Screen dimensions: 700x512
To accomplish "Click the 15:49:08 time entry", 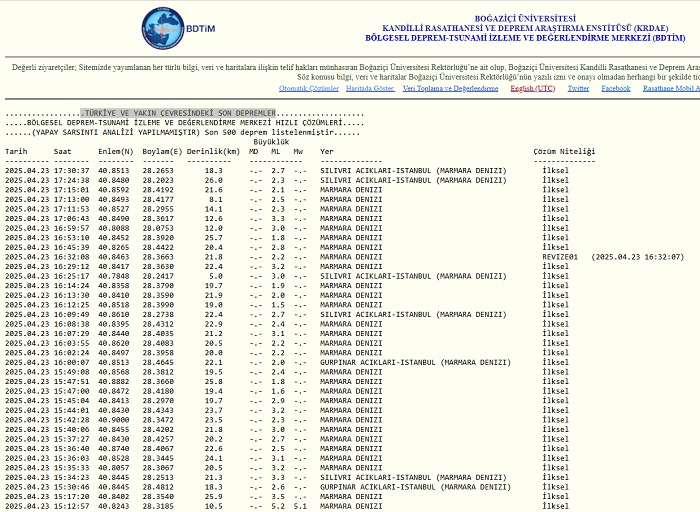I will [71, 372].
